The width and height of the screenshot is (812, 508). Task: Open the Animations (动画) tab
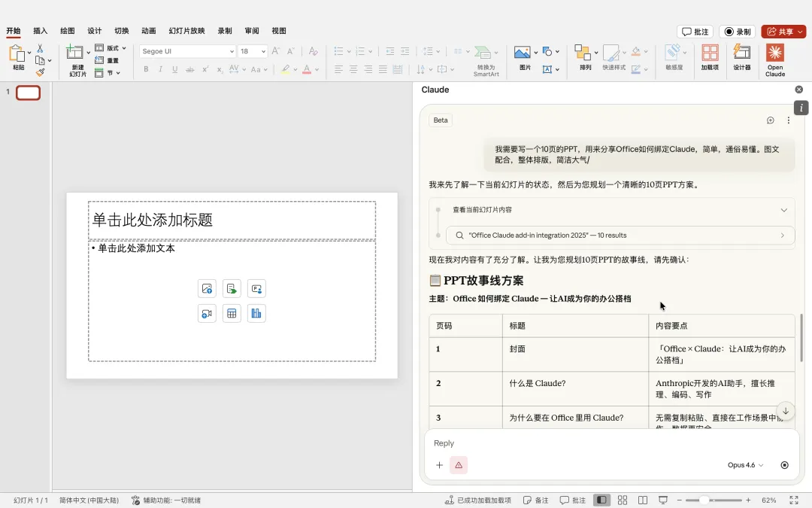(149, 31)
